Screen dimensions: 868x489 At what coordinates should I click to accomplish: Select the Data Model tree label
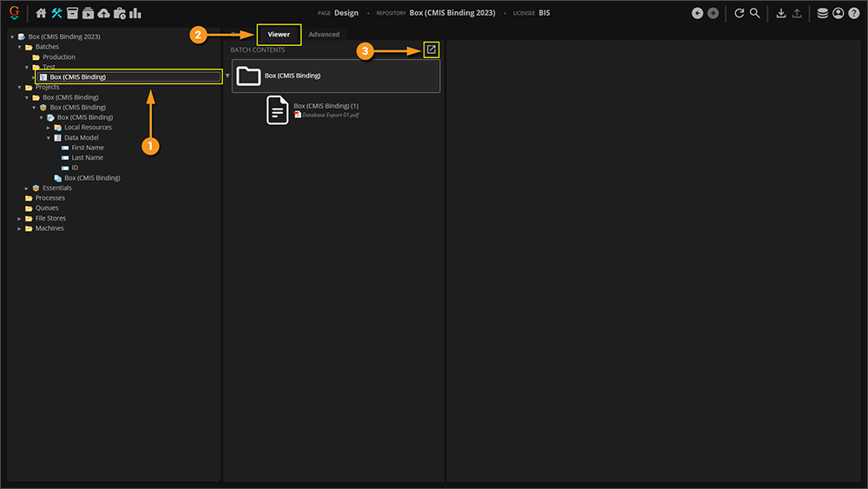tap(82, 137)
